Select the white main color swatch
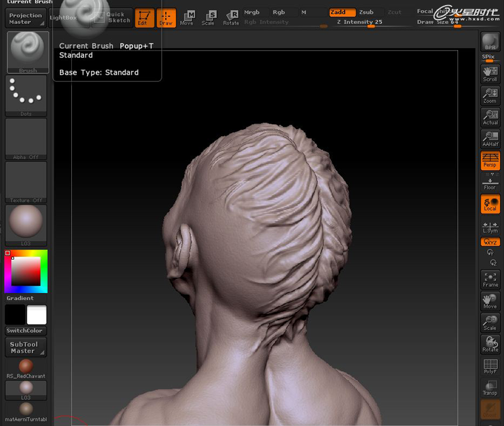504x426 pixels. 37,314
